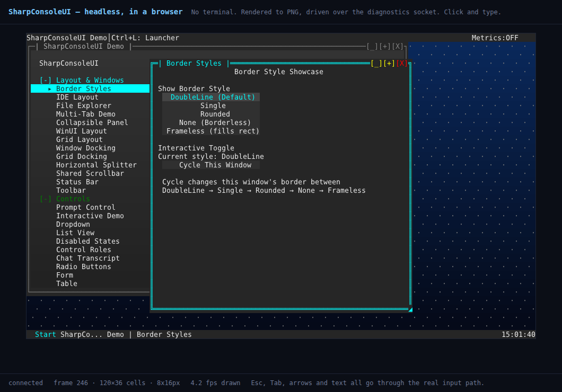Open the IDE Layout demo
Image resolution: width=562 pixels, height=392 pixels.
pos(77,97)
